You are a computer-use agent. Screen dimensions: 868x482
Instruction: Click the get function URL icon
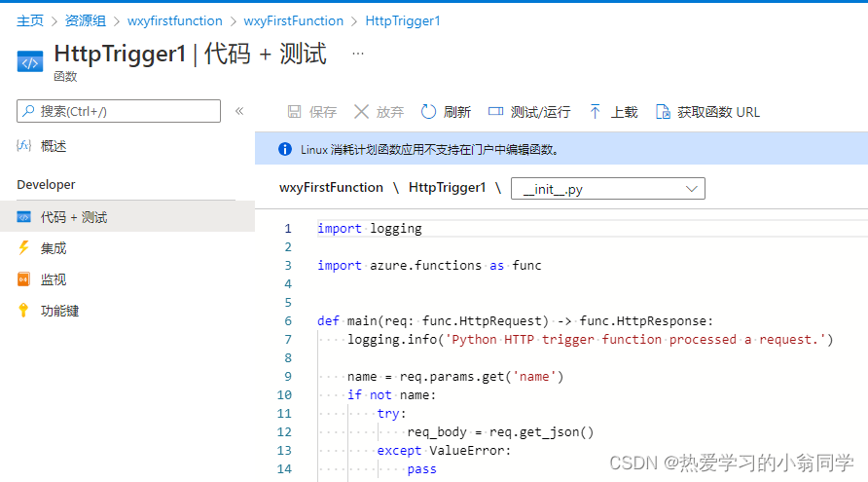[x=663, y=112]
